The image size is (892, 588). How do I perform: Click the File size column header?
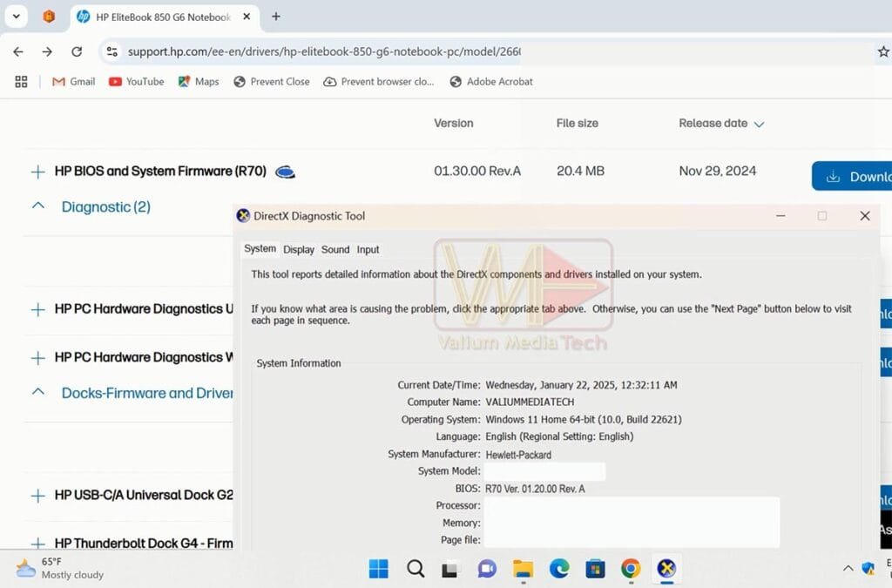(x=577, y=124)
